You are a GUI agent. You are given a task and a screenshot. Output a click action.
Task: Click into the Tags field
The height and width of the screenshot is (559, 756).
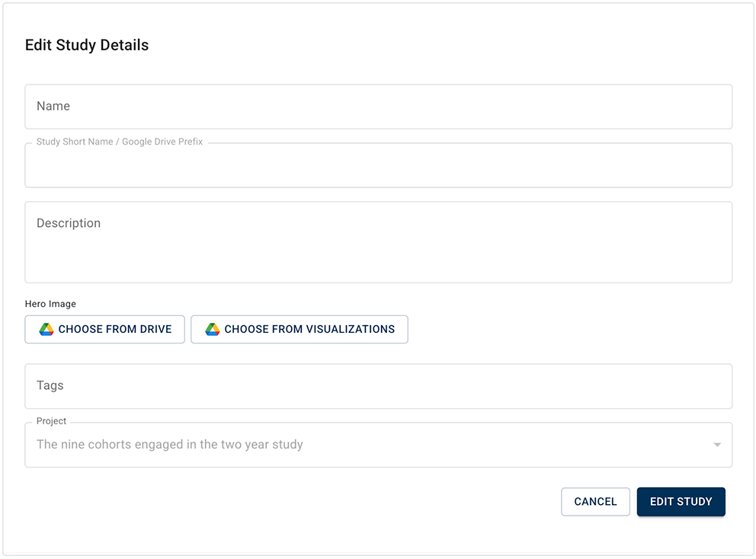pos(378,386)
